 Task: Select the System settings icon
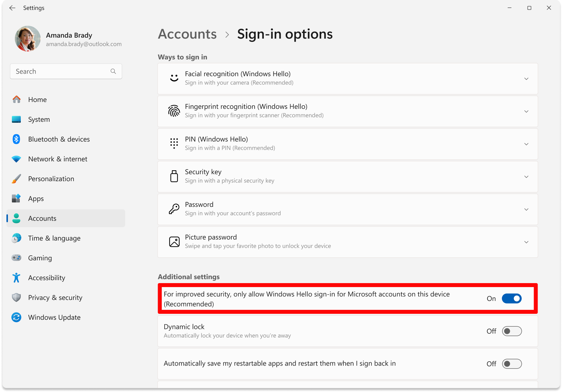16,119
